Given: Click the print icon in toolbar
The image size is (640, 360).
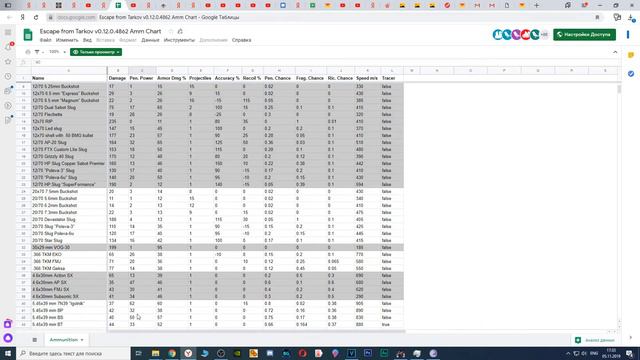Looking at the screenshot, I should pos(28,52).
